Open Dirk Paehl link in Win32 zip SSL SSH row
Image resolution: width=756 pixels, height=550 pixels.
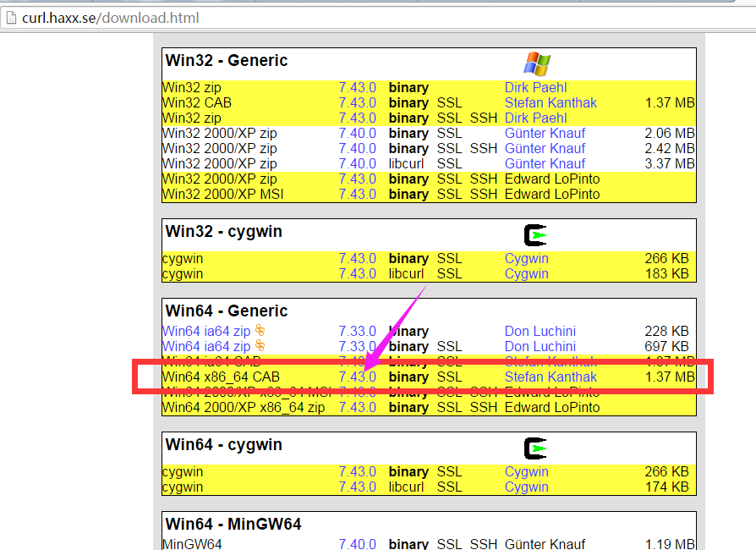535,118
